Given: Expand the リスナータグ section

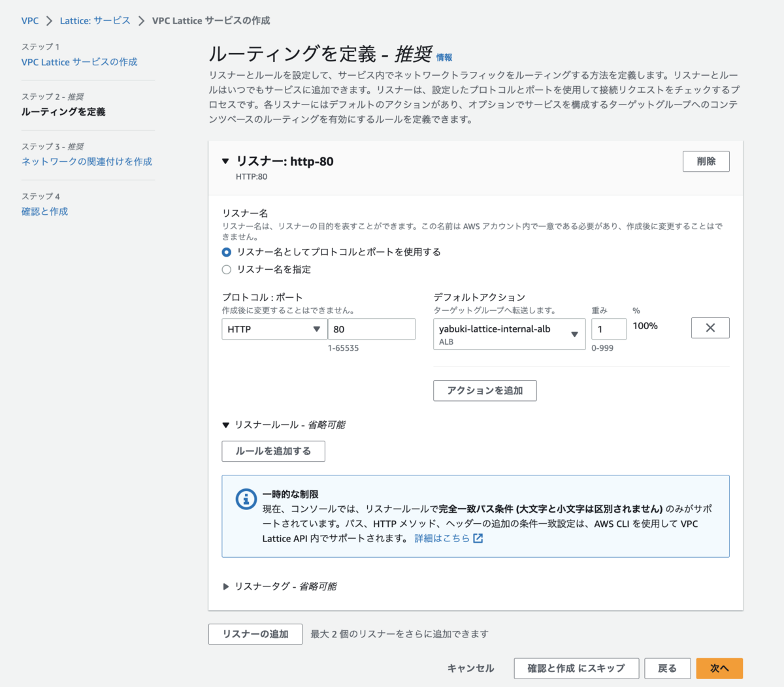Looking at the screenshot, I should point(225,586).
